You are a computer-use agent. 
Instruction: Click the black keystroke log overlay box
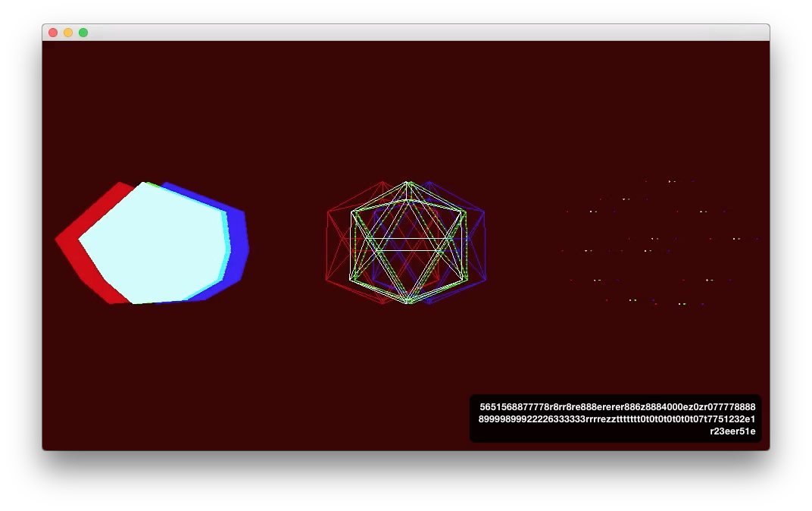[x=615, y=419]
